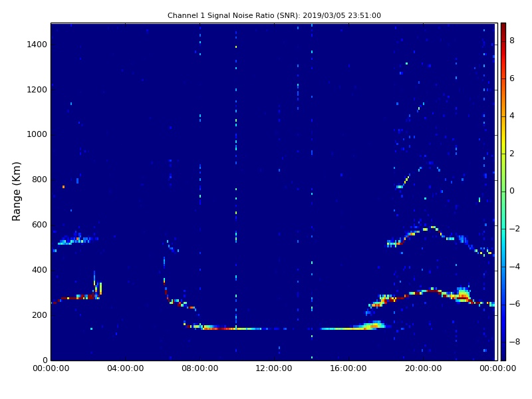Click the y-axis tick label '1400'

(37, 45)
